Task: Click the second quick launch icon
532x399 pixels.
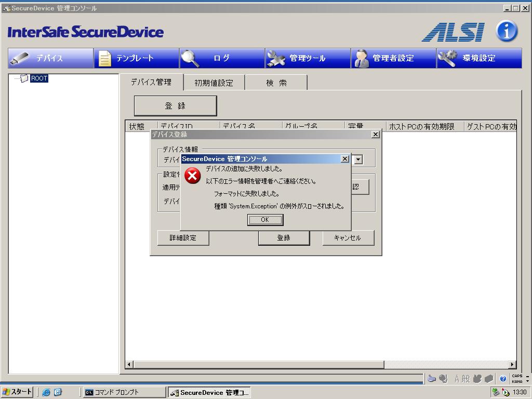Action: click(x=58, y=392)
